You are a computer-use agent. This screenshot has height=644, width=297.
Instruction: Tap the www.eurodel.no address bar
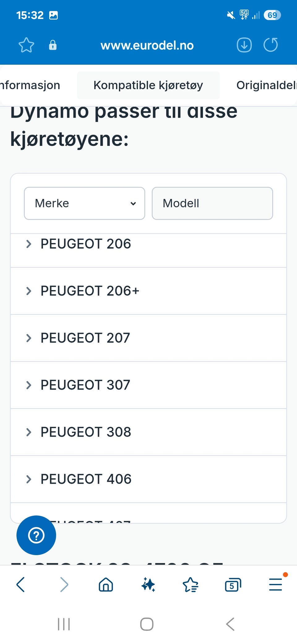click(x=147, y=46)
